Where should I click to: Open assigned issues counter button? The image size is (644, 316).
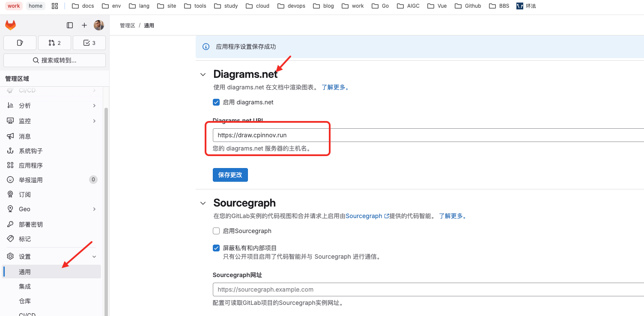(x=20, y=43)
